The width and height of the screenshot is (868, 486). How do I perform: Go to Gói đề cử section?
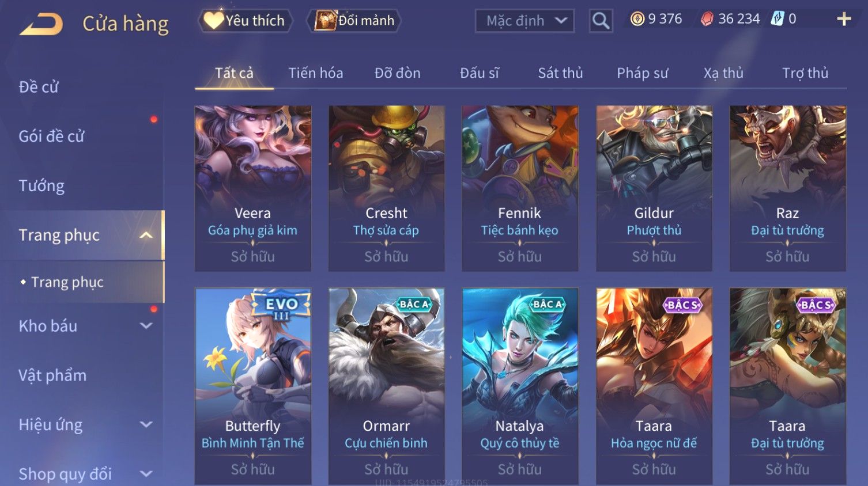[x=51, y=136]
